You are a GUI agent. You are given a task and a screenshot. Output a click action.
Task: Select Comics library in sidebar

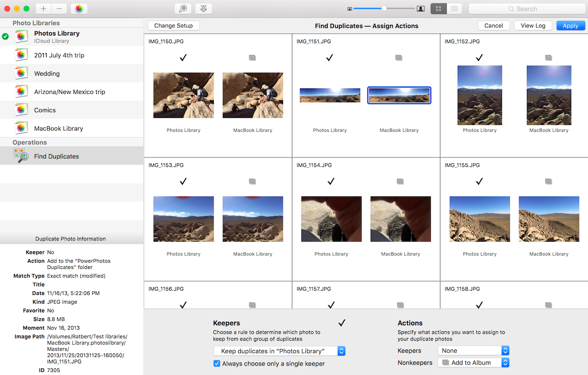tap(72, 110)
